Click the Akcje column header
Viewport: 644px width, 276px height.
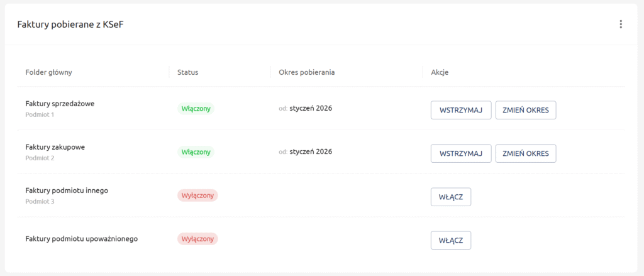[440, 72]
